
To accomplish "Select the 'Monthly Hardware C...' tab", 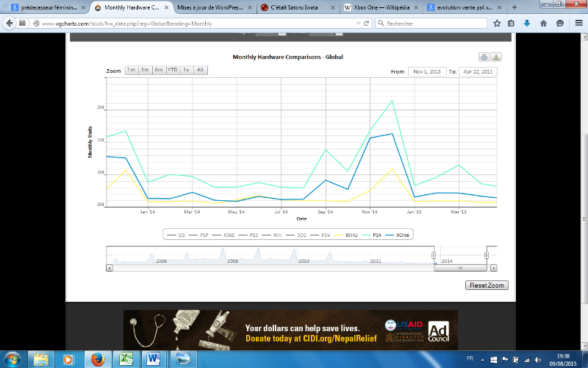I will click(132, 7).
